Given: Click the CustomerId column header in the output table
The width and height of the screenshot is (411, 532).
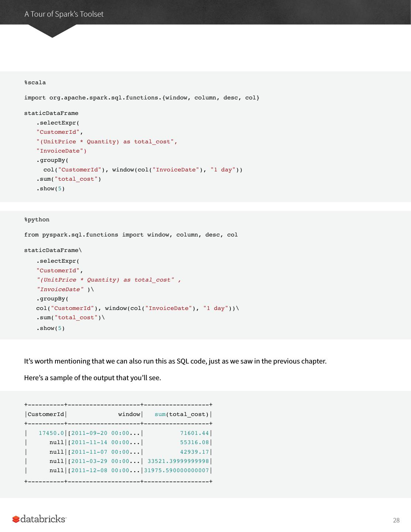Looking at the screenshot, I should (x=46, y=414).
